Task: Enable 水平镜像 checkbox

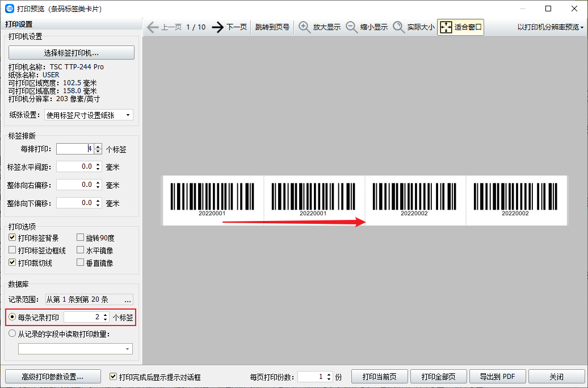Action: (x=80, y=249)
